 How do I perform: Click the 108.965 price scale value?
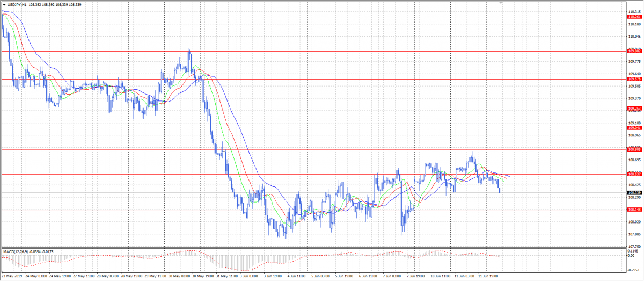634,135
